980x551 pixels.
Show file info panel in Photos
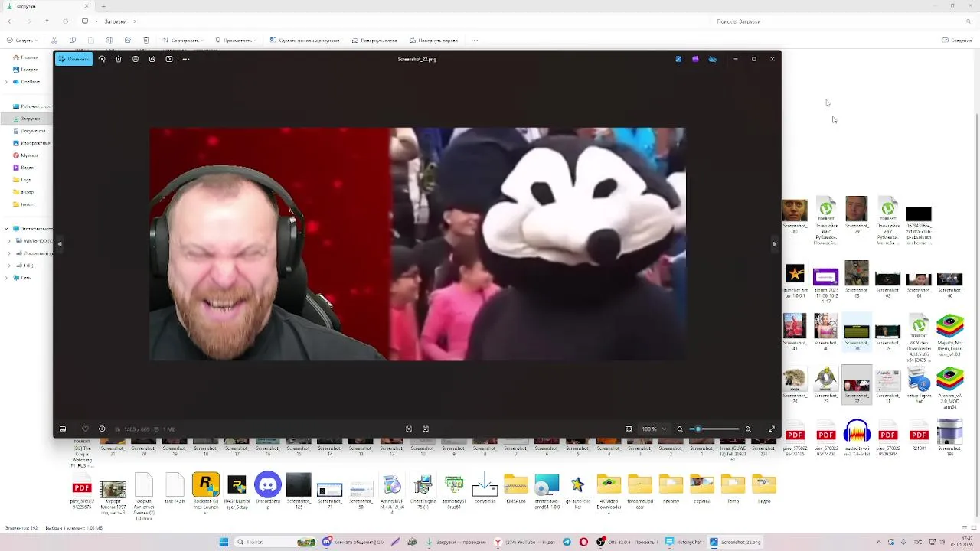(x=102, y=429)
